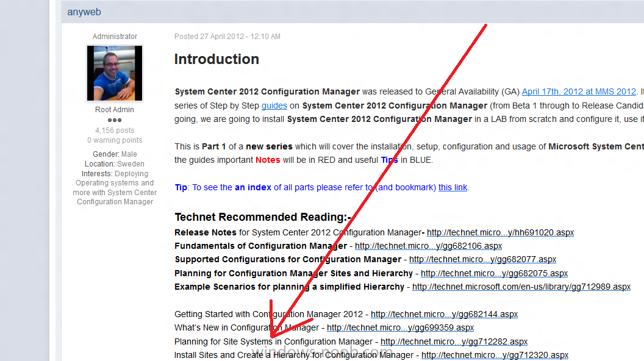Click the rank pips under Root Admin
Screen dimensions: 644x361
[115, 120]
